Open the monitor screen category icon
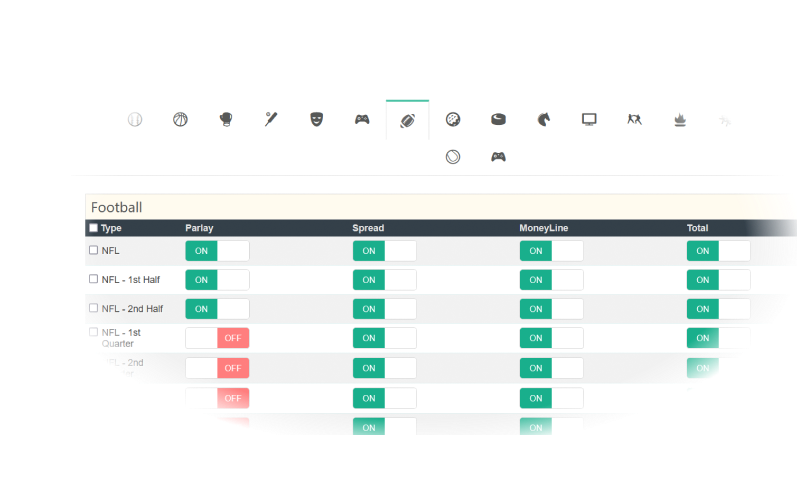This screenshot has width=797, height=484. [x=589, y=119]
